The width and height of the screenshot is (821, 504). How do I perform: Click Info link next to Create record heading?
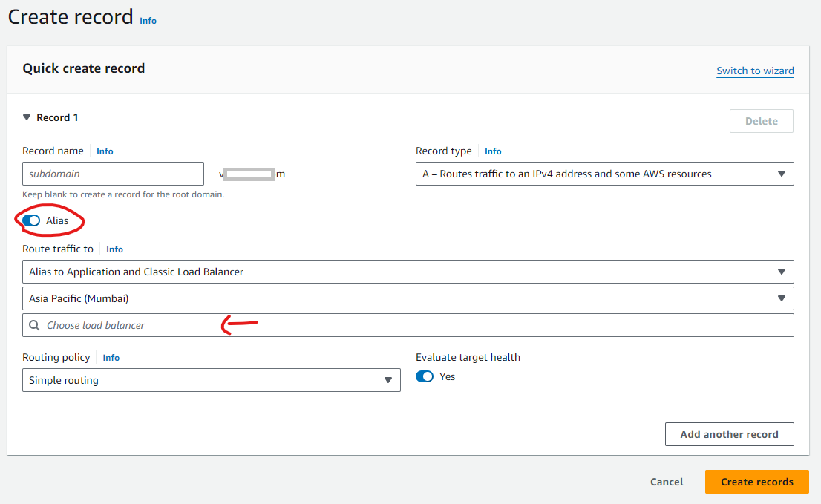pos(148,21)
